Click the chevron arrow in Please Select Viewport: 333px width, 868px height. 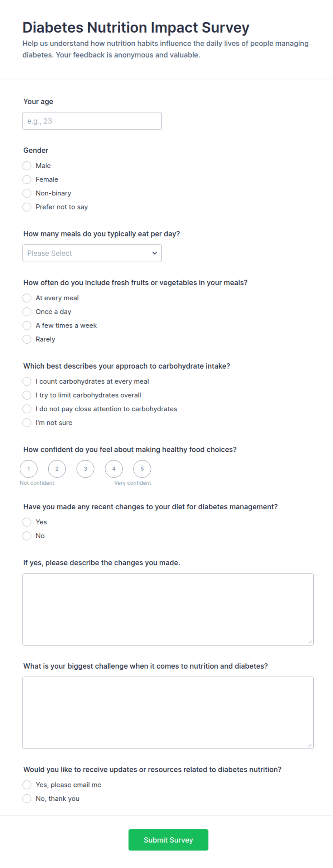[155, 253]
